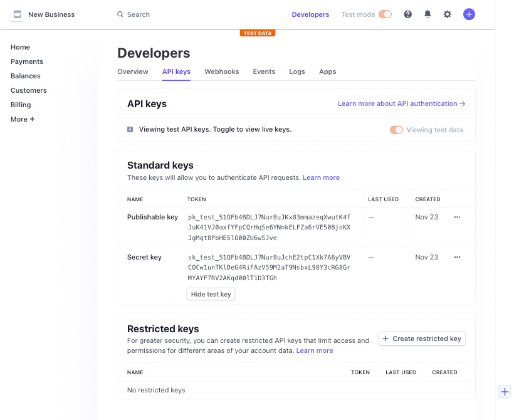The image size is (514, 420).
Task: Open Balances in sidebar
Action: 26,76
